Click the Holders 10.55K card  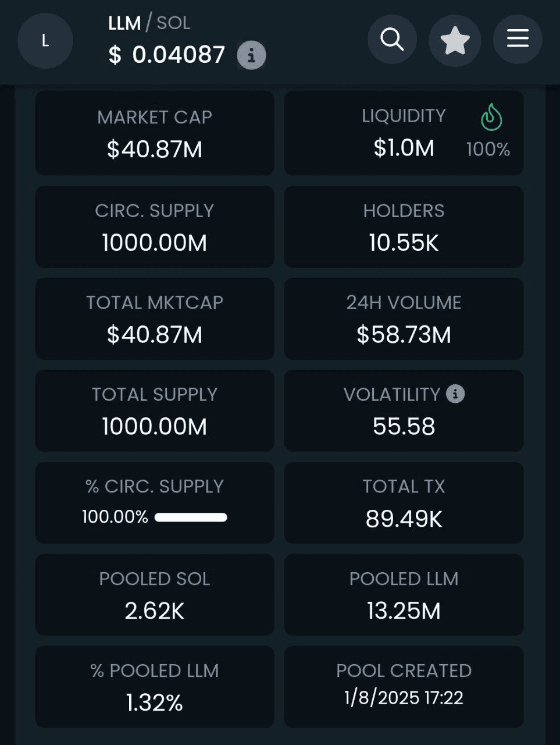[x=404, y=227]
